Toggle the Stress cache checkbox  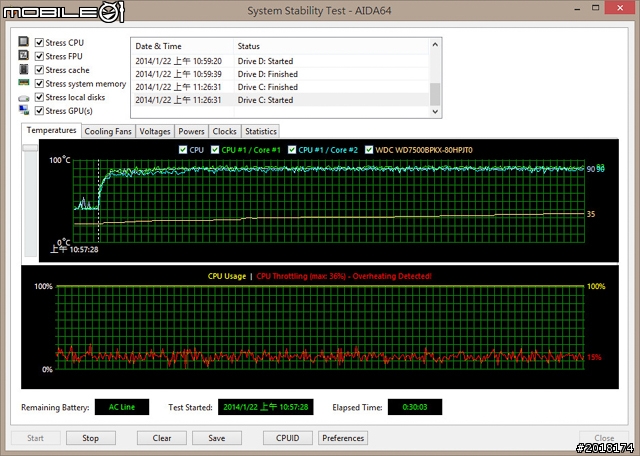pyautogui.click(x=39, y=70)
